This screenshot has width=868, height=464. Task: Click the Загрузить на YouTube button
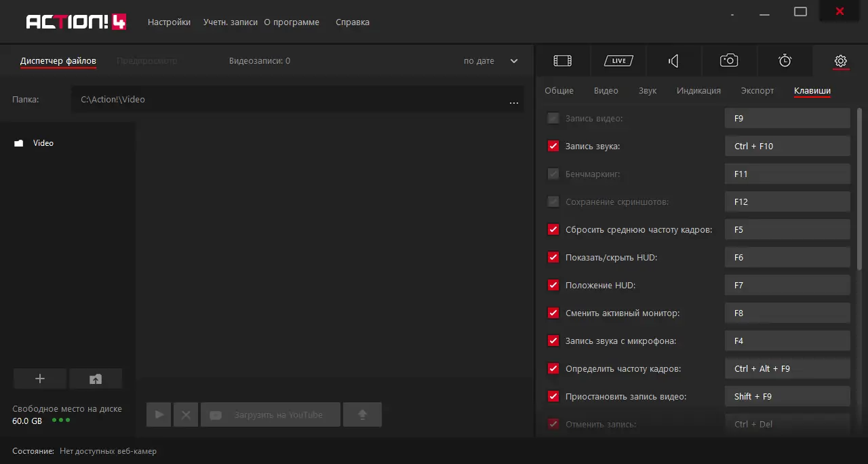point(271,414)
